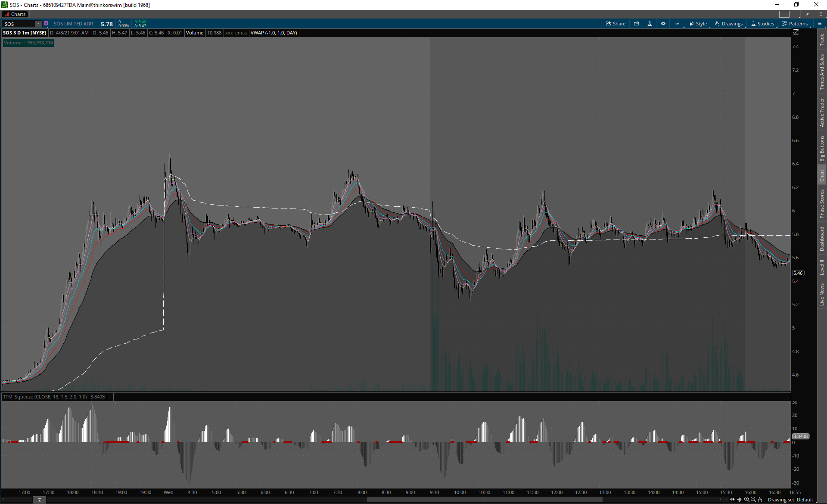This screenshot has height=504, width=827.
Task: Open the 1m timeframe dropdown
Action: (x=678, y=24)
